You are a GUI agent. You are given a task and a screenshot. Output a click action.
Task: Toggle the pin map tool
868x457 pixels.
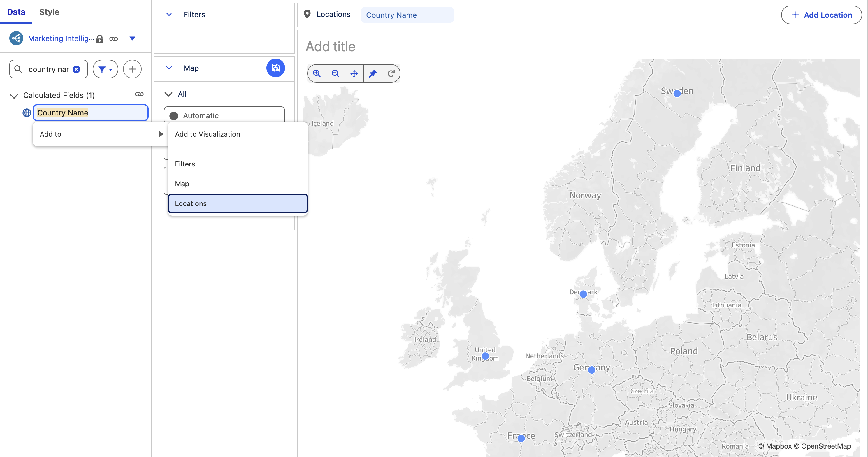tap(373, 73)
